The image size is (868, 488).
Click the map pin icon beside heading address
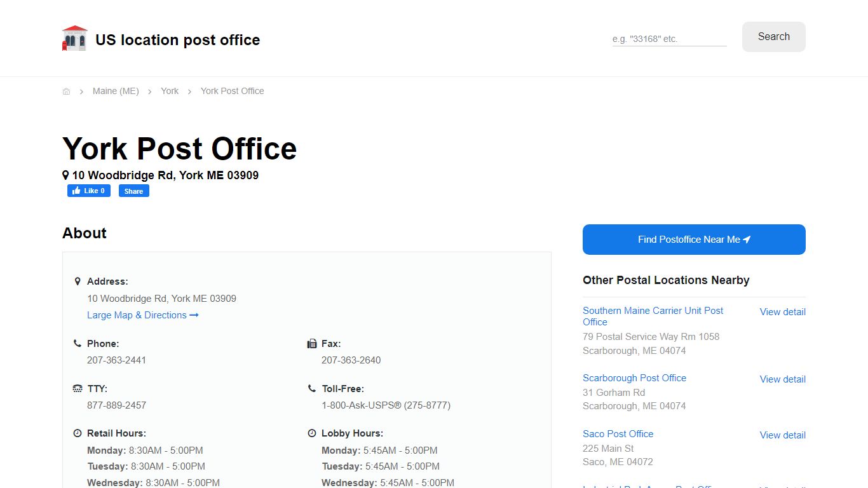(x=65, y=175)
